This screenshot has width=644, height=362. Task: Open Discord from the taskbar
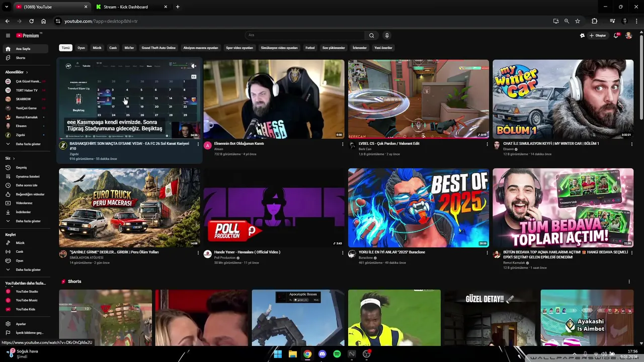click(x=322, y=354)
